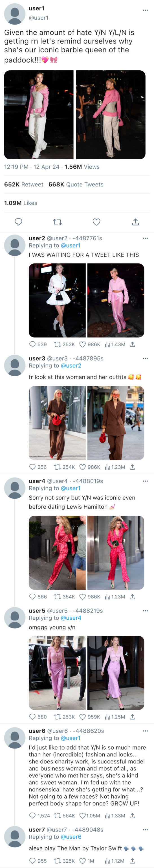Image resolution: width=154 pixels, height=868 pixels.
Task: Open user3's profile avatar
Action: pyautogui.click(x=15, y=365)
